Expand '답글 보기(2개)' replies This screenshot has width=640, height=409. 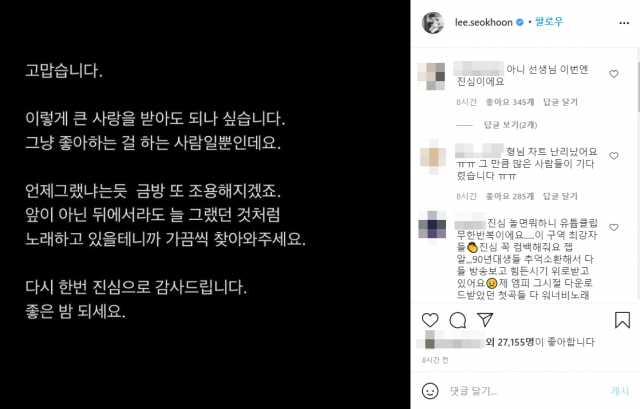510,125
